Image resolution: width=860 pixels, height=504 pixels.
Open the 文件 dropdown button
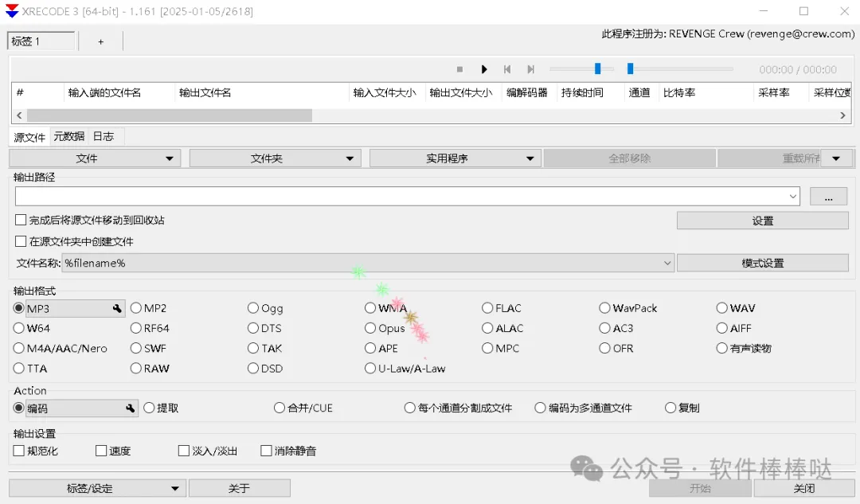(95, 158)
